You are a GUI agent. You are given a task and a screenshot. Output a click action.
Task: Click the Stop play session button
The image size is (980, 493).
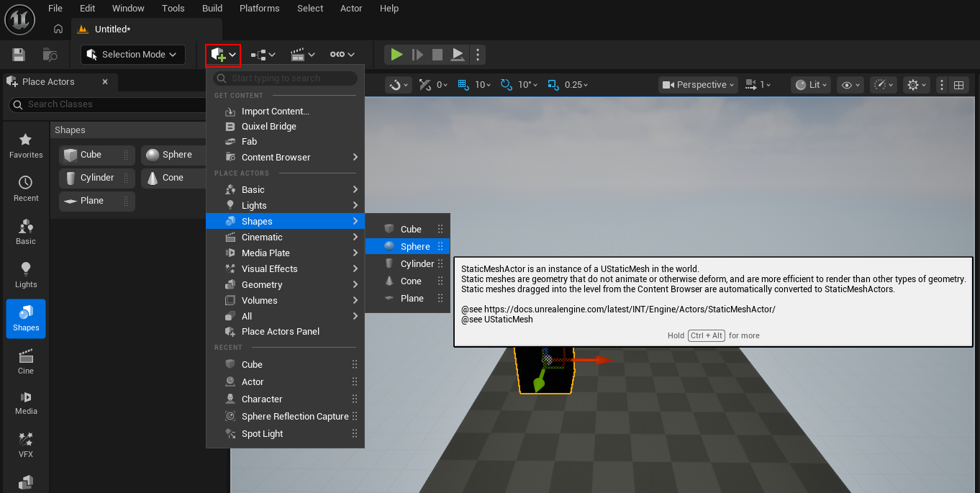(x=437, y=55)
